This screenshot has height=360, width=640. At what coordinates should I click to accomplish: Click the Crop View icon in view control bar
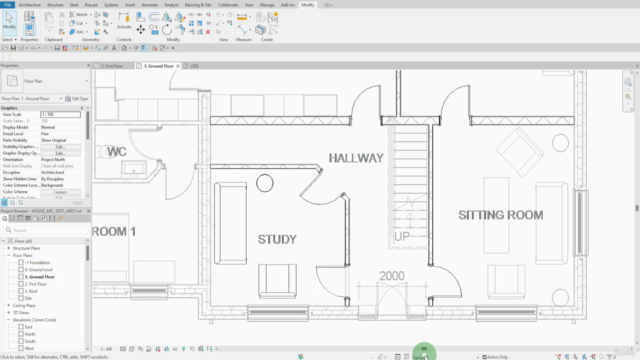point(158,349)
